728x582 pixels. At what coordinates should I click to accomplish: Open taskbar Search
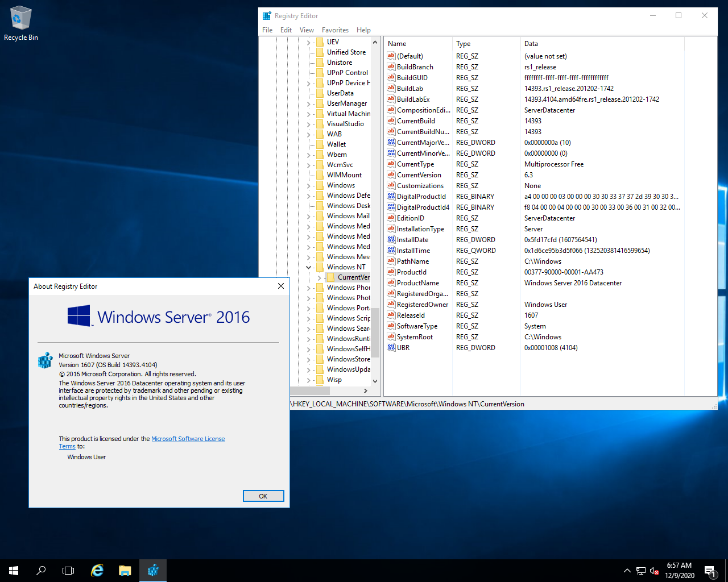coord(41,571)
